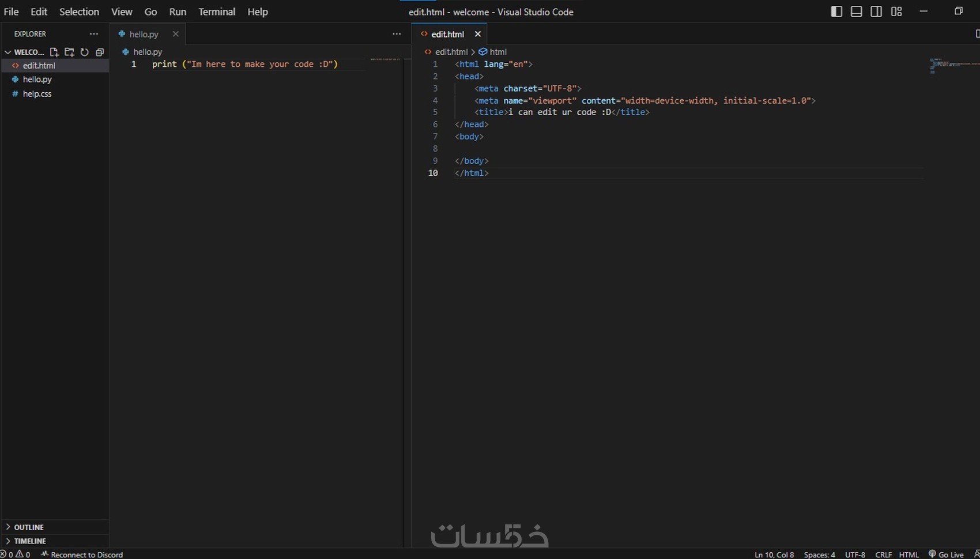Click the meta charset line in edit.html
Screen dimensions: 980x559
tap(528, 88)
